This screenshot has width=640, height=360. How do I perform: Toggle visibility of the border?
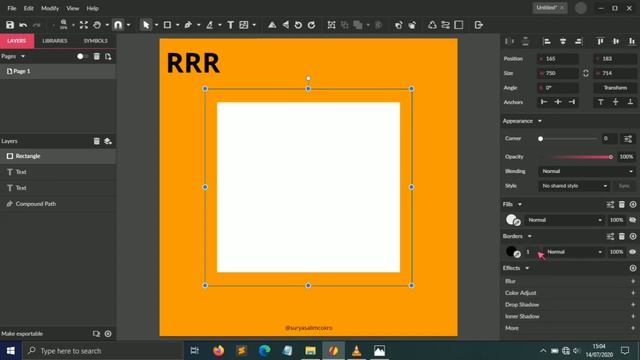click(632, 252)
